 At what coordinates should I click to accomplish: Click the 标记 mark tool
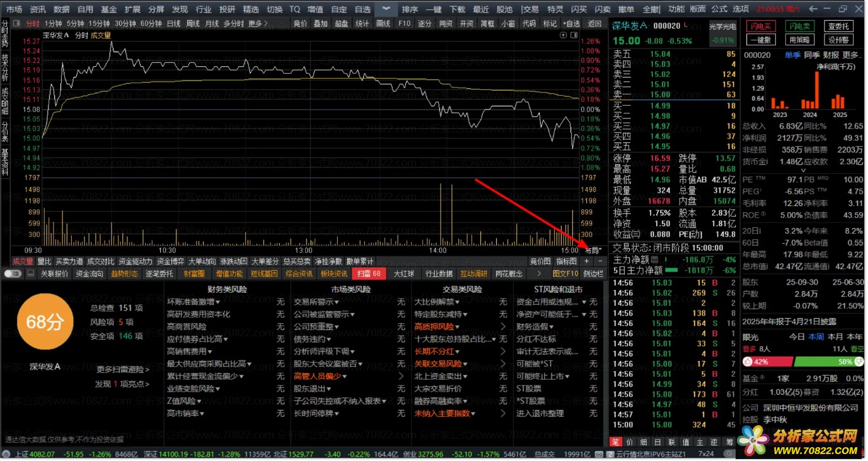[x=550, y=23]
